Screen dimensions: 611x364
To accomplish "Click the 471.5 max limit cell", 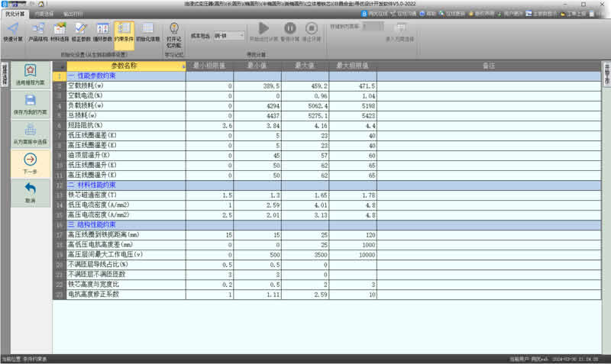I will coord(353,86).
